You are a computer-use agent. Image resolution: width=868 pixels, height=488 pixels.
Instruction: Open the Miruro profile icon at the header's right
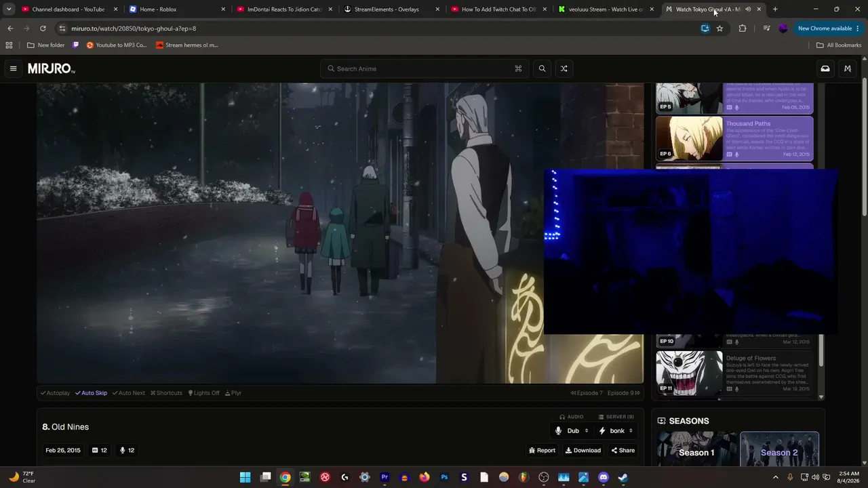point(847,68)
